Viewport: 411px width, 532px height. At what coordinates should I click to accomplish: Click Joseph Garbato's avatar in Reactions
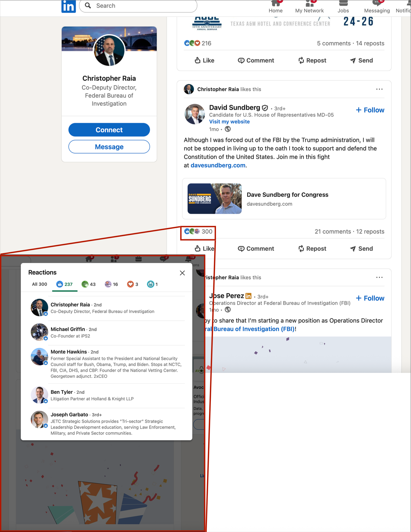click(39, 419)
